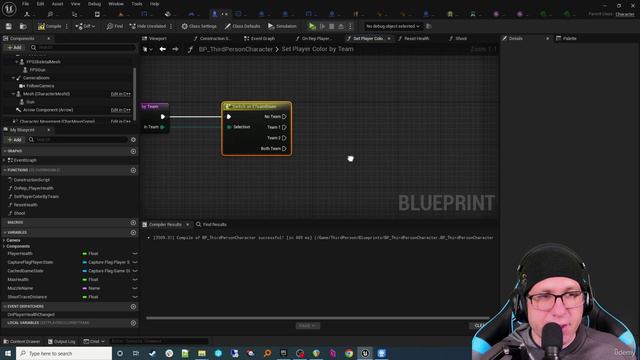640x360 pixels.
Task: Click BP_ThirdPersonCharacter in the breadcrumb
Action: (x=236, y=49)
